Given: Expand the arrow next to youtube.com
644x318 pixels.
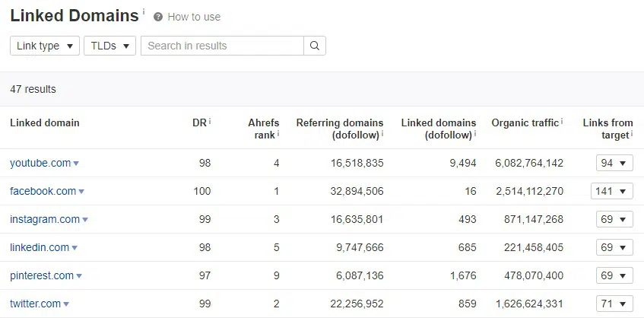Looking at the screenshot, I should pyautogui.click(x=76, y=164).
